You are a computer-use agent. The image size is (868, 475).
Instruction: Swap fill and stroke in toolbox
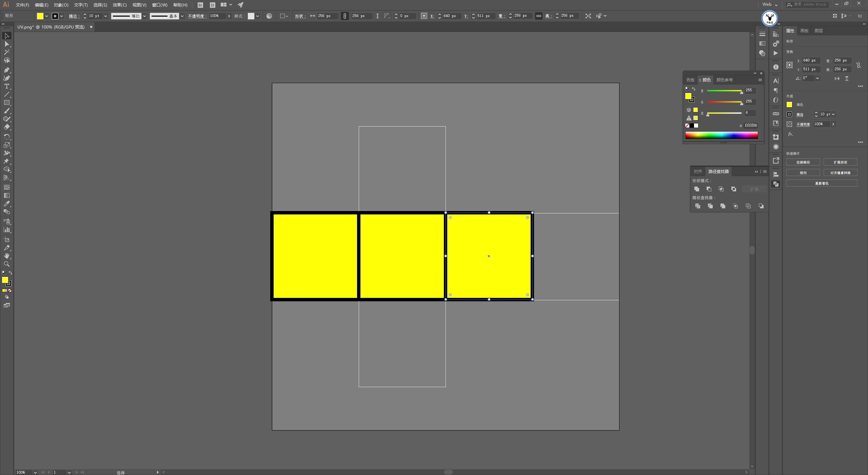click(11, 273)
